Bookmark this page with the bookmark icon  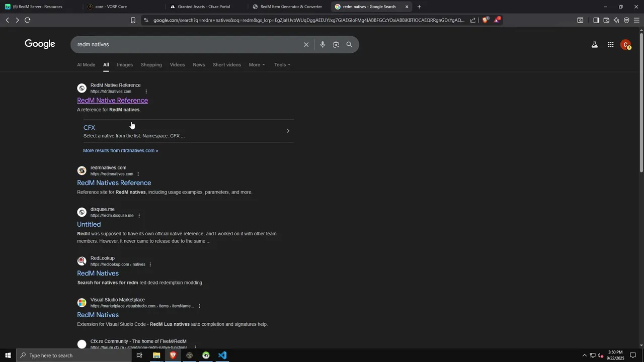(x=133, y=20)
